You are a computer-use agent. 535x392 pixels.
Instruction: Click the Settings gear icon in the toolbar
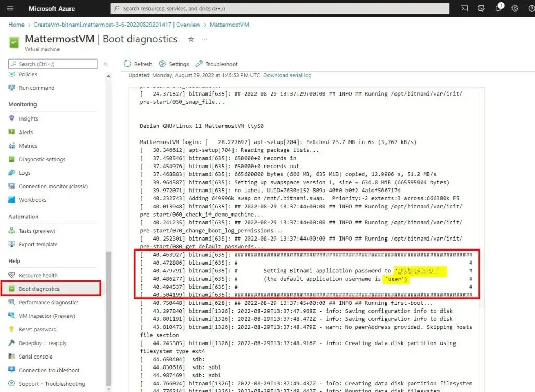tap(162, 64)
